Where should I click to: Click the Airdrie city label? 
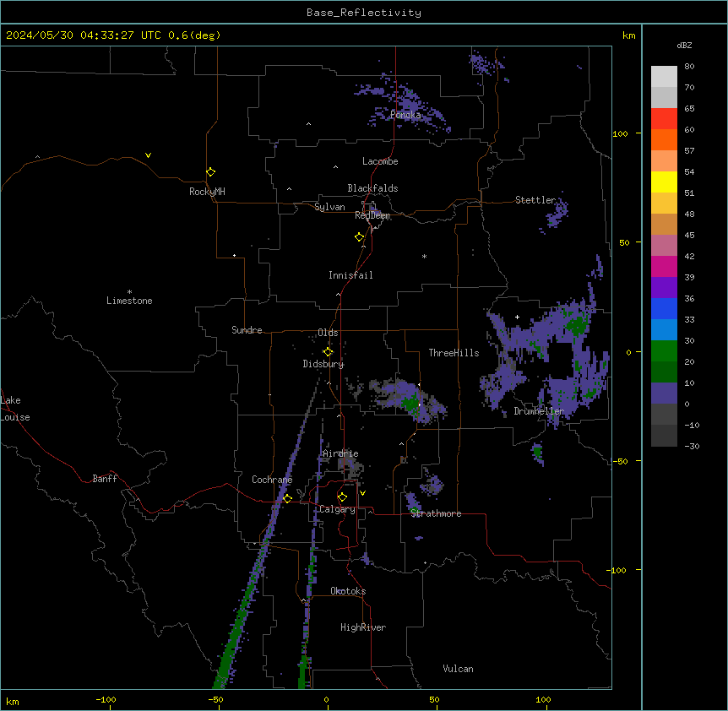[x=341, y=453]
